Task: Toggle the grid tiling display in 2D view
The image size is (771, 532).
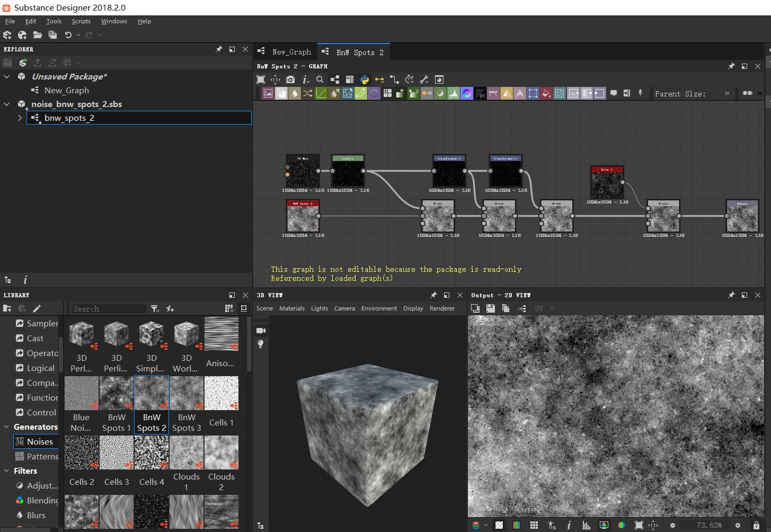Action: [x=534, y=525]
